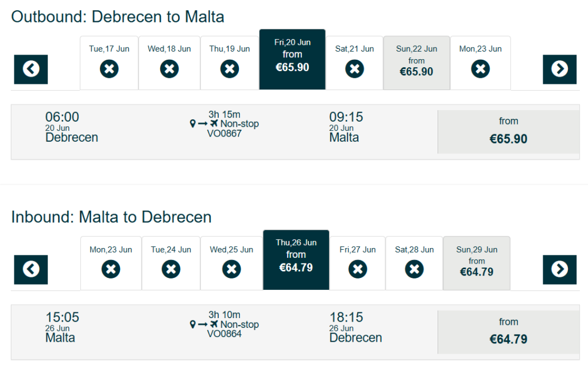Click unavailable icon on Sat 28 Jun
The height and width of the screenshot is (368, 588).
point(415,269)
